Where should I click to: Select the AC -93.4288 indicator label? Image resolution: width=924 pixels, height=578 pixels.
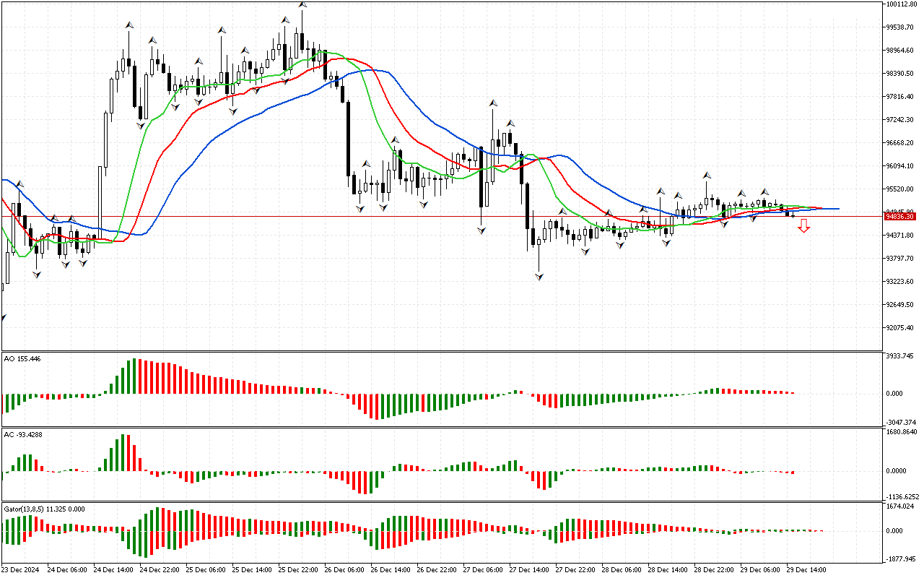point(22,434)
